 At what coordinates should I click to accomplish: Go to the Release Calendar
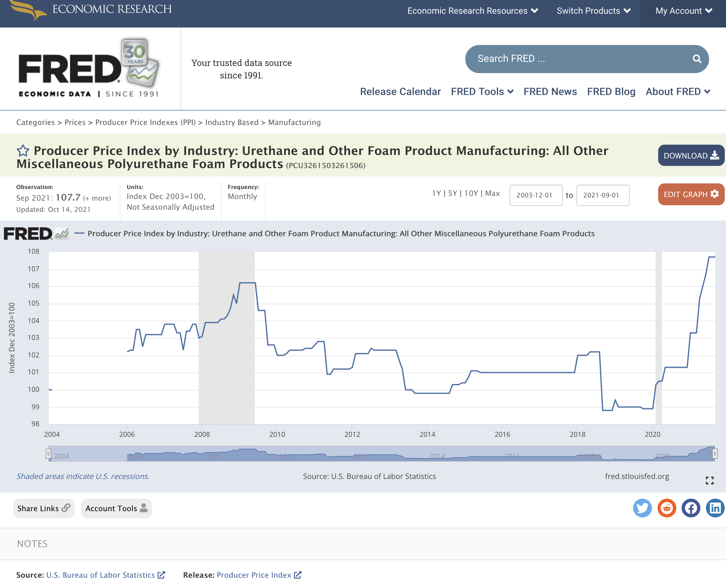(401, 92)
